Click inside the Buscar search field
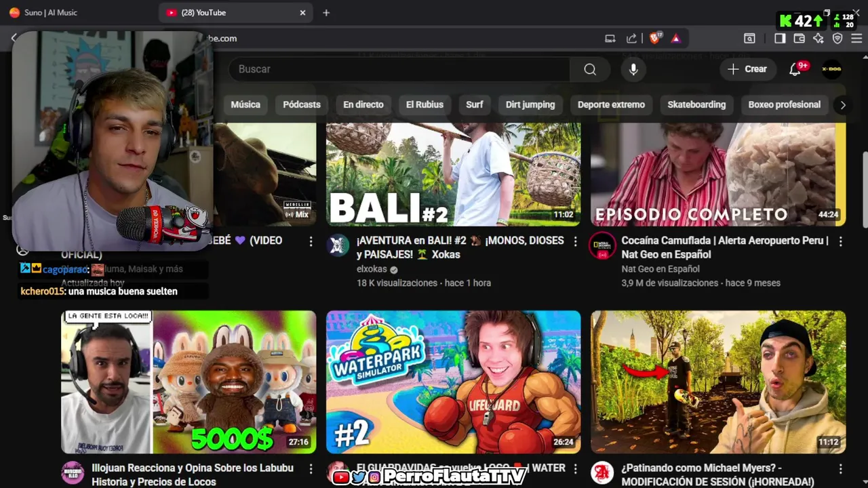 [x=400, y=69]
